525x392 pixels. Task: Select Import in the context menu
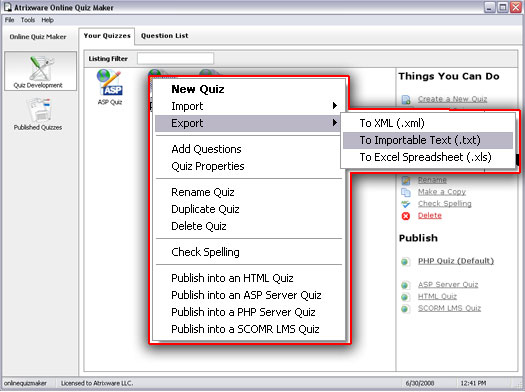(248, 106)
